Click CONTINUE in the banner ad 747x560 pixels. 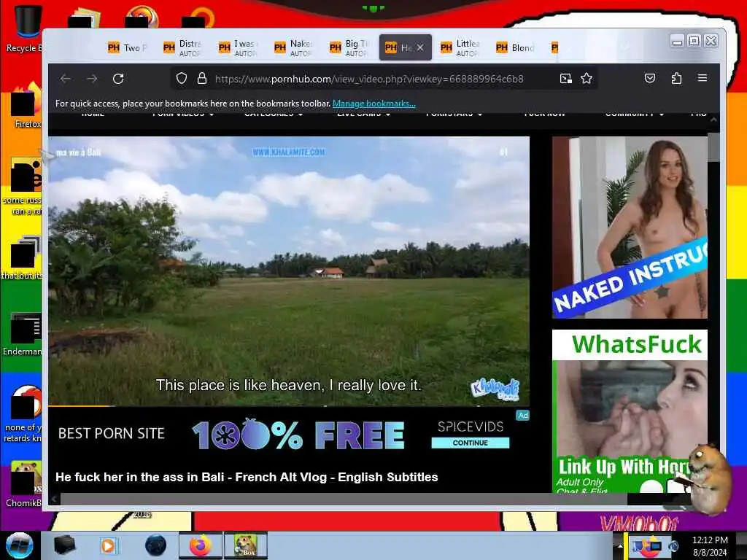coord(471,443)
